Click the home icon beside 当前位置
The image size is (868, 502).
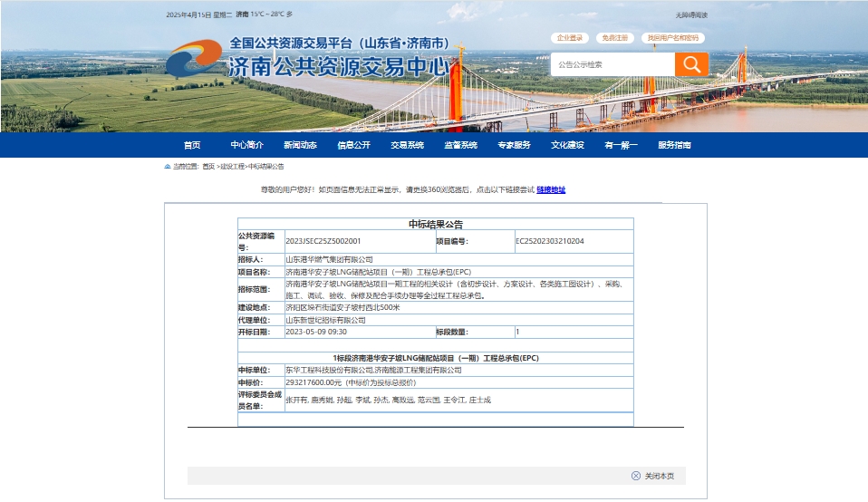[167, 167]
